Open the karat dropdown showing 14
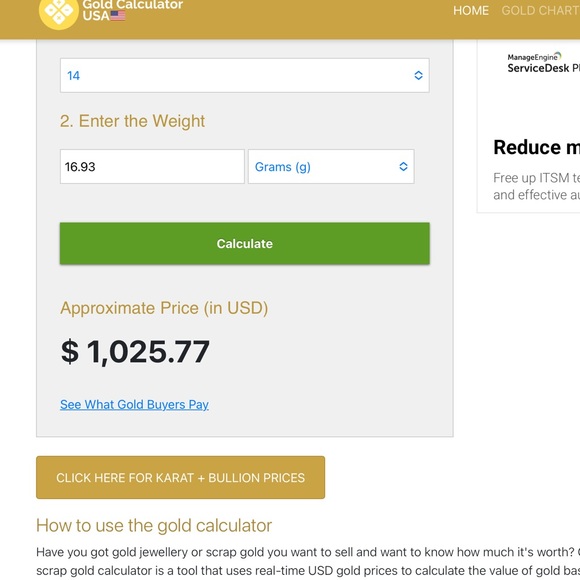The image size is (580, 580). [245, 75]
